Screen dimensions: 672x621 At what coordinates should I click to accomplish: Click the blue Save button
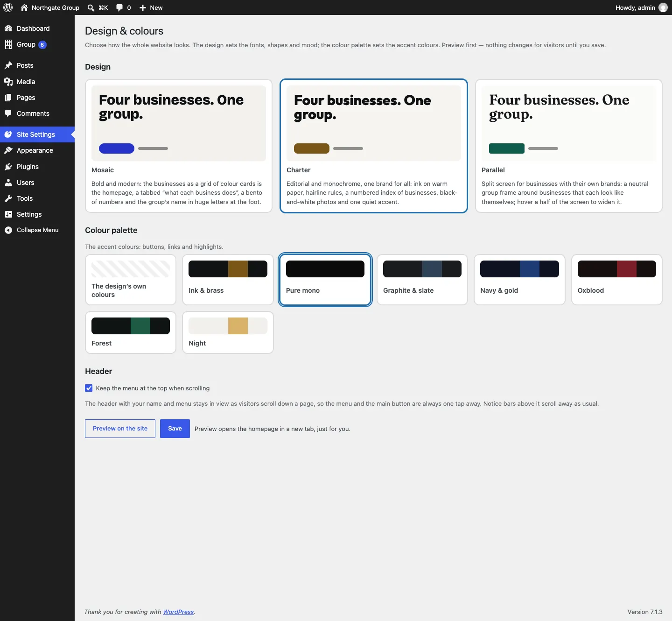(x=175, y=429)
